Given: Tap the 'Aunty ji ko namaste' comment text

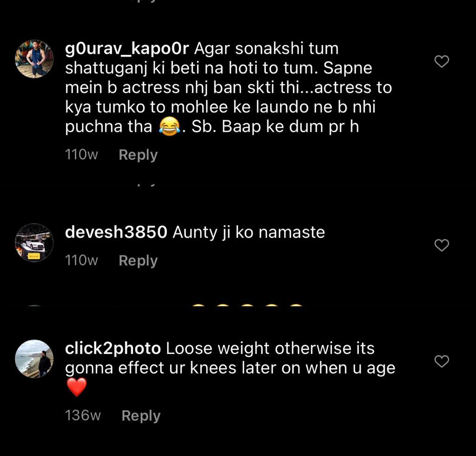Looking at the screenshot, I should pos(249,232).
